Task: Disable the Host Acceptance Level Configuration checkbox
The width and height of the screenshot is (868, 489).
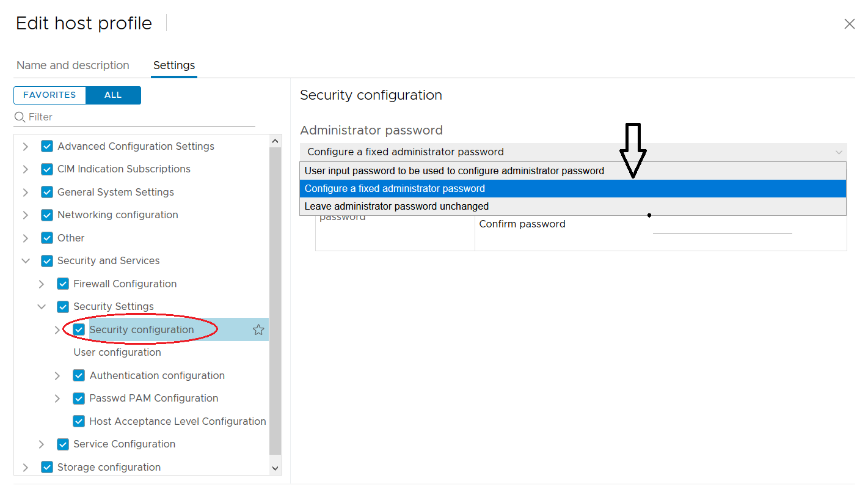Action: [79, 421]
